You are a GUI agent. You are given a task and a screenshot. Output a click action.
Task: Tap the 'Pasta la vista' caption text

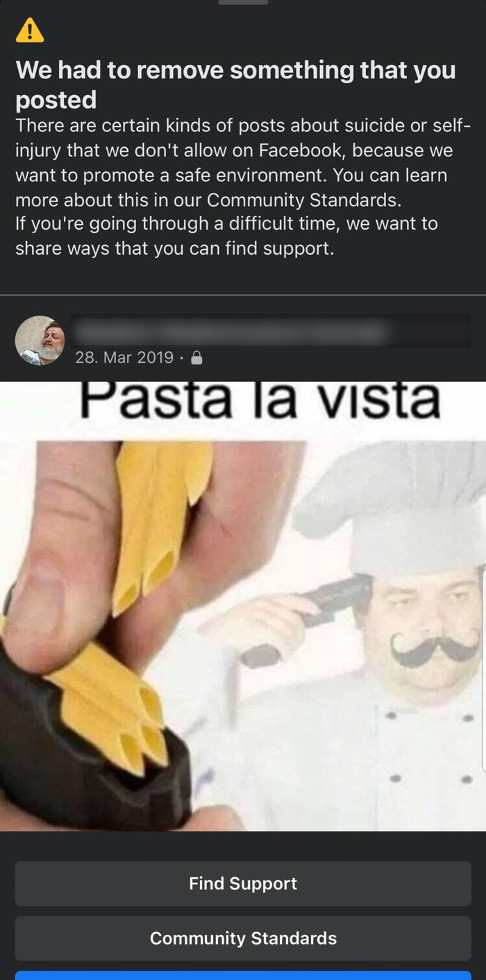tap(260, 400)
